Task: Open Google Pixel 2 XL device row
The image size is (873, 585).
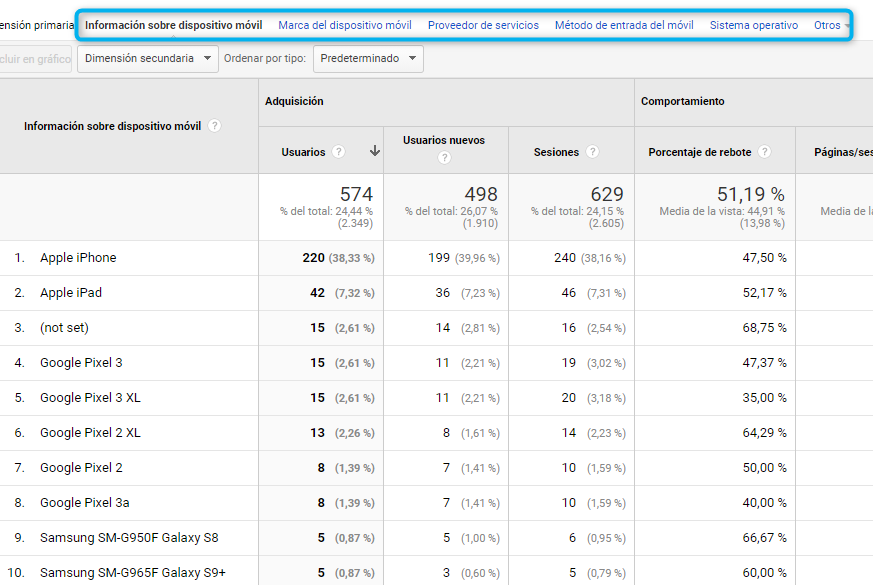Action: pos(90,433)
